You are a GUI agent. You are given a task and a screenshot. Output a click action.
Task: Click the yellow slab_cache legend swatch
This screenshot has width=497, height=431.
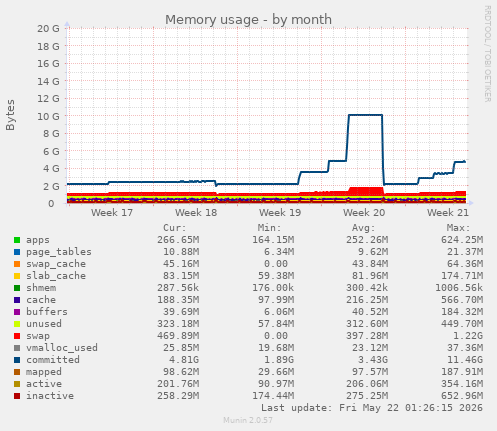pyautogui.click(x=17, y=276)
